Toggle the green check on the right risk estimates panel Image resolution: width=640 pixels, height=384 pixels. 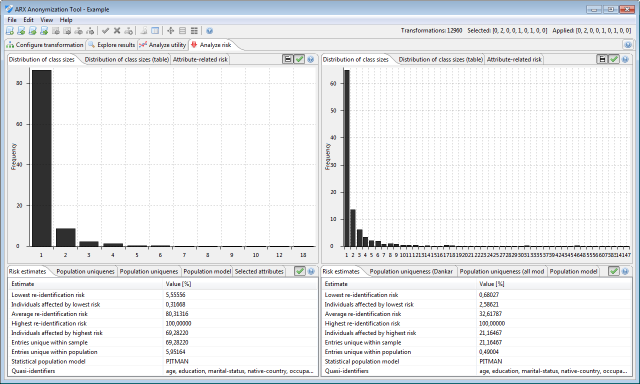point(614,271)
